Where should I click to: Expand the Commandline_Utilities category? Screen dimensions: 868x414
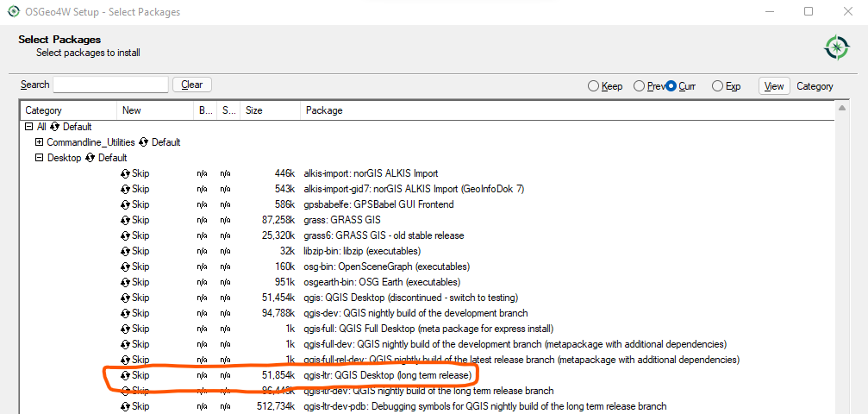(39, 142)
